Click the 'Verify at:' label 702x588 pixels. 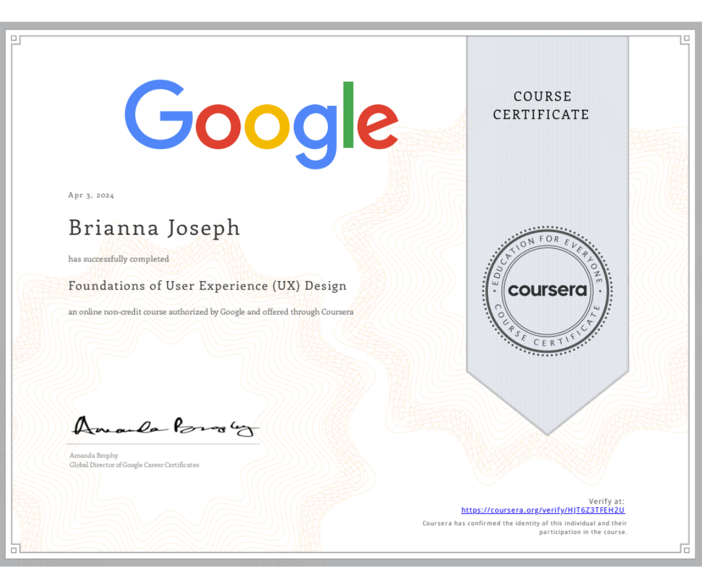point(606,501)
